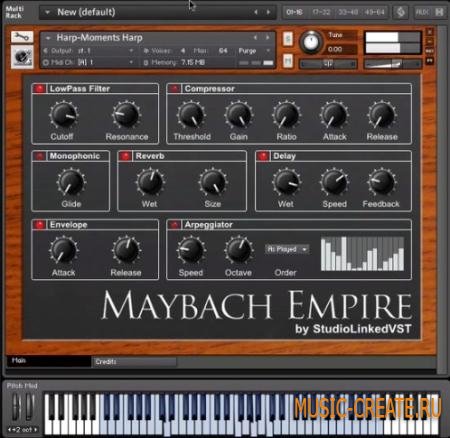The image size is (450, 438).
Task: Toggle the Delay effect button
Action: click(x=263, y=156)
